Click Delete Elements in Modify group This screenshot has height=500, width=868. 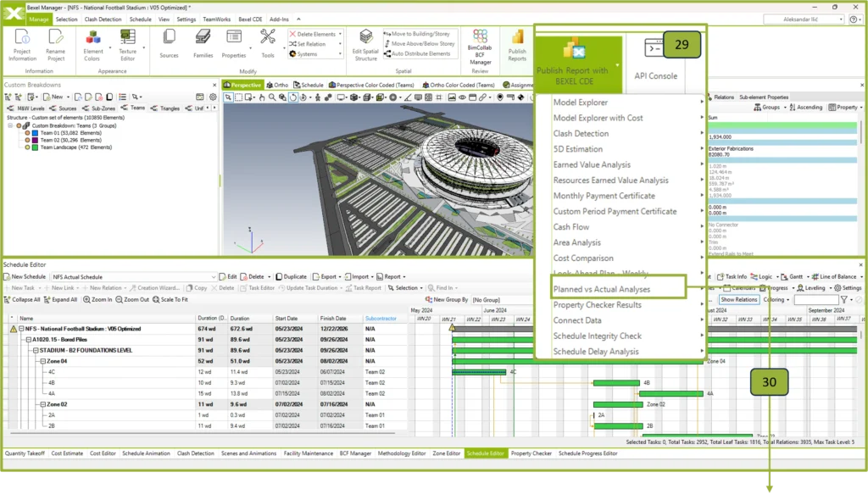pyautogui.click(x=312, y=34)
